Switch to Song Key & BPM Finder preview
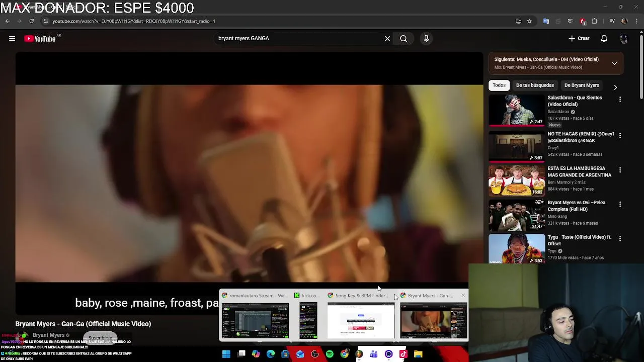 361,316
